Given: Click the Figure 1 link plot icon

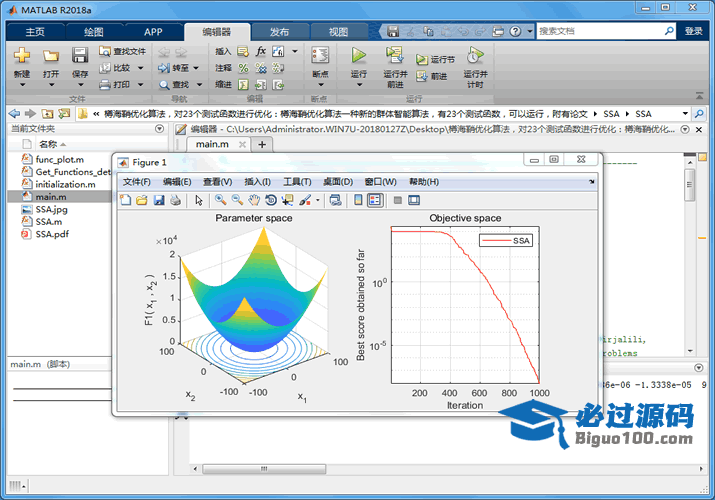Looking at the screenshot, I should coord(336,200).
